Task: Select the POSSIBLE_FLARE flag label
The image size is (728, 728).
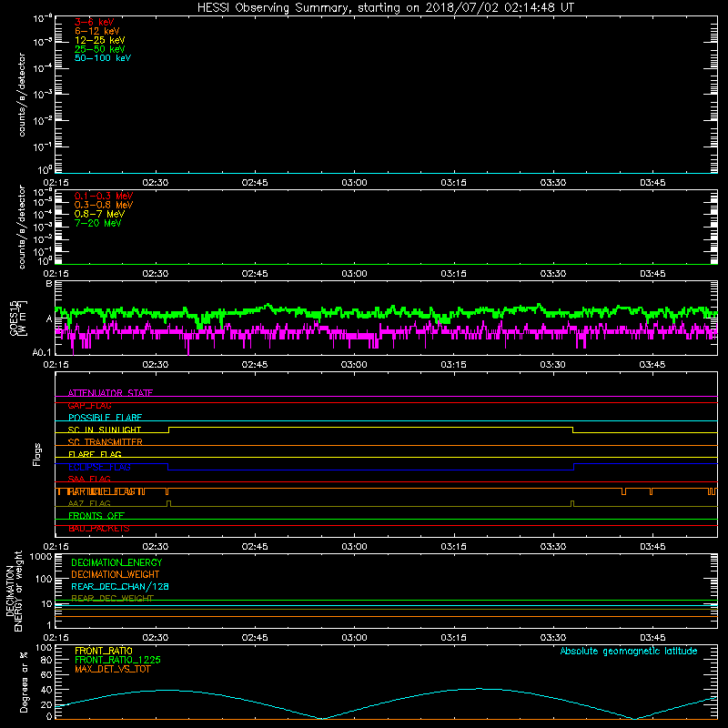Action: (105, 418)
